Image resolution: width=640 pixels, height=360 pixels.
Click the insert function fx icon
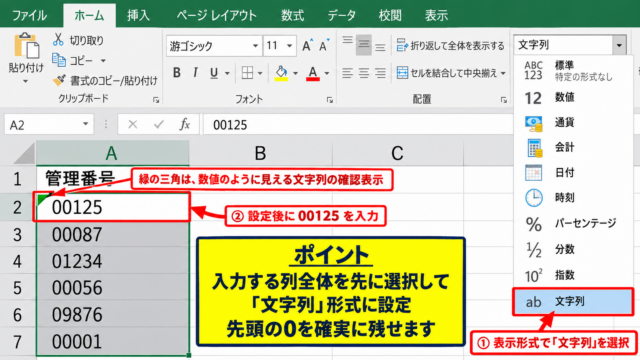[x=184, y=124]
